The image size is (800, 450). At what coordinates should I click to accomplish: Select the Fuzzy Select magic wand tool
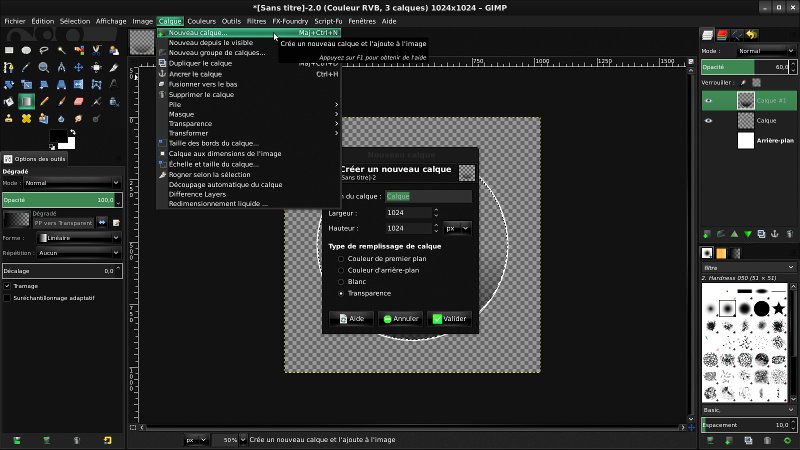click(x=61, y=50)
